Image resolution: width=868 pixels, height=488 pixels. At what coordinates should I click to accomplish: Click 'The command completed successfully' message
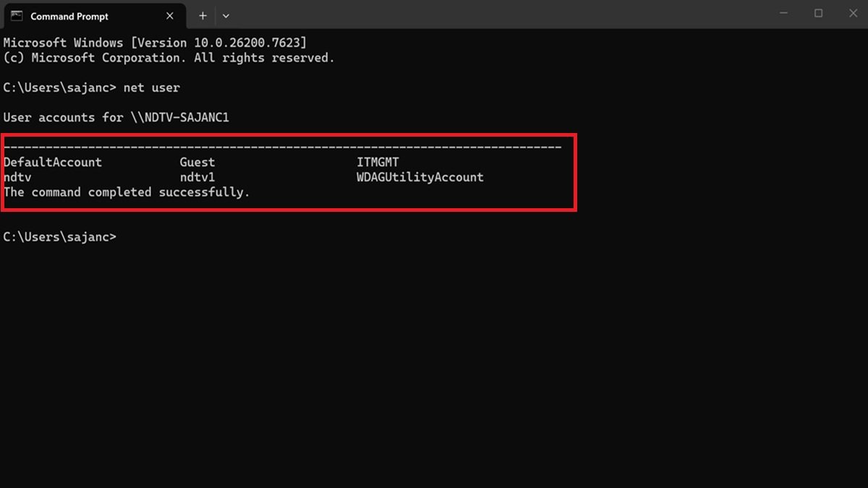click(x=127, y=192)
